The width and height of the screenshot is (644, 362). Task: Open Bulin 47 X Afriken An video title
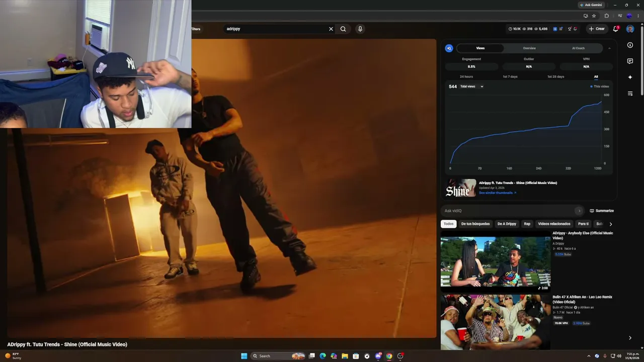coord(582,300)
